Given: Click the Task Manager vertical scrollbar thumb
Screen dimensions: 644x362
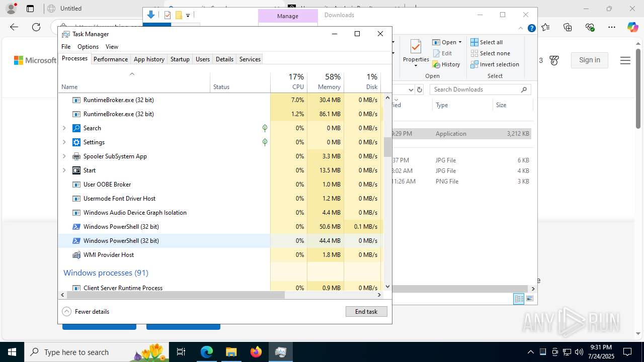Looking at the screenshot, I should click(387, 147).
